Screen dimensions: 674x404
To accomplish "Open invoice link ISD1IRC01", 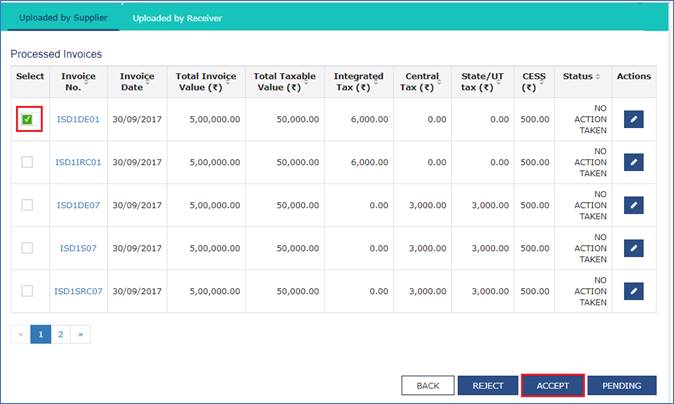I will coord(78,162).
